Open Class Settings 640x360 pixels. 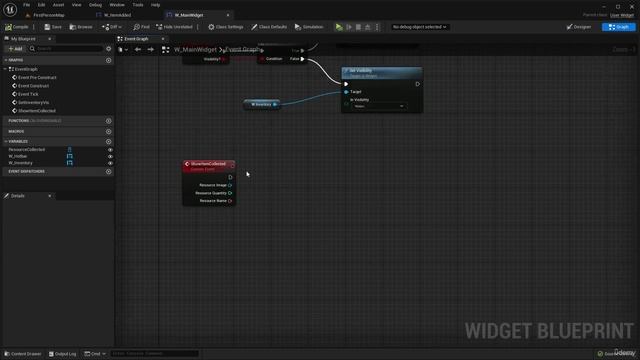point(226,27)
